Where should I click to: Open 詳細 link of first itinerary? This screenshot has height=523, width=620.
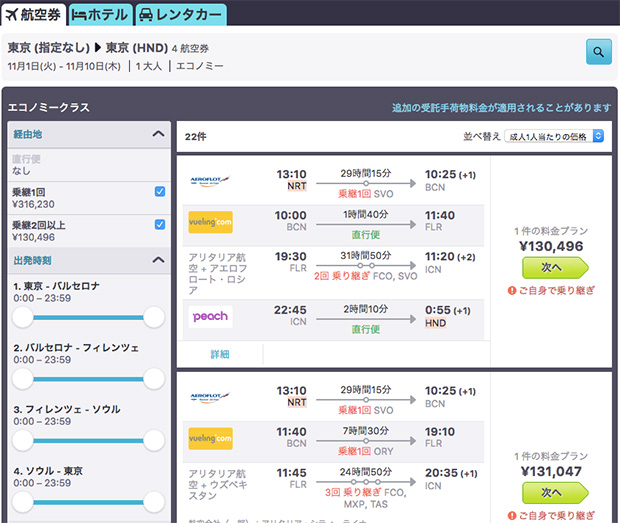tap(220, 354)
